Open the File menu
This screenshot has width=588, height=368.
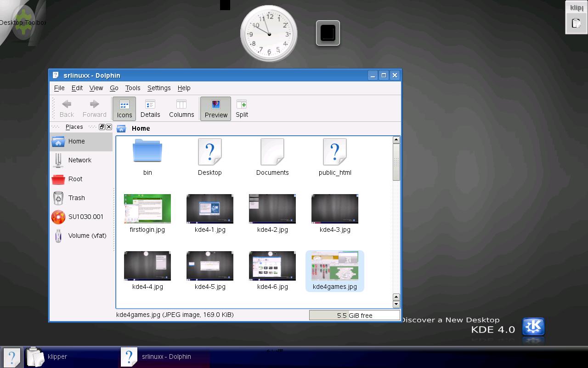[x=59, y=88]
